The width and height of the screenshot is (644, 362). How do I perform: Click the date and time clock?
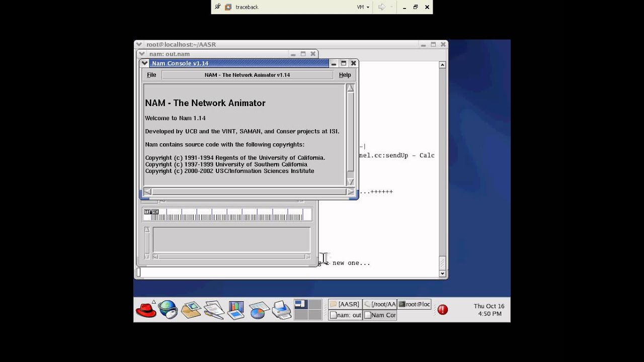point(489,310)
